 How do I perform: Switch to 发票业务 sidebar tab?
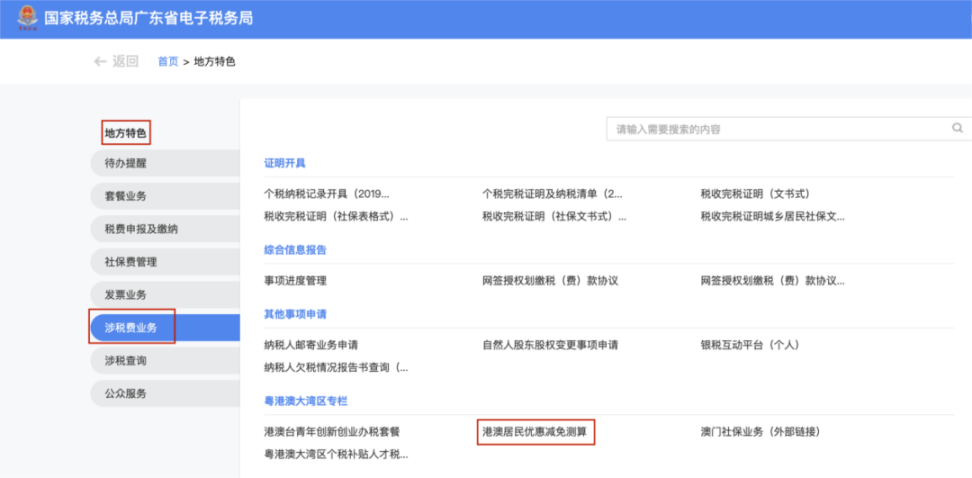tap(126, 295)
